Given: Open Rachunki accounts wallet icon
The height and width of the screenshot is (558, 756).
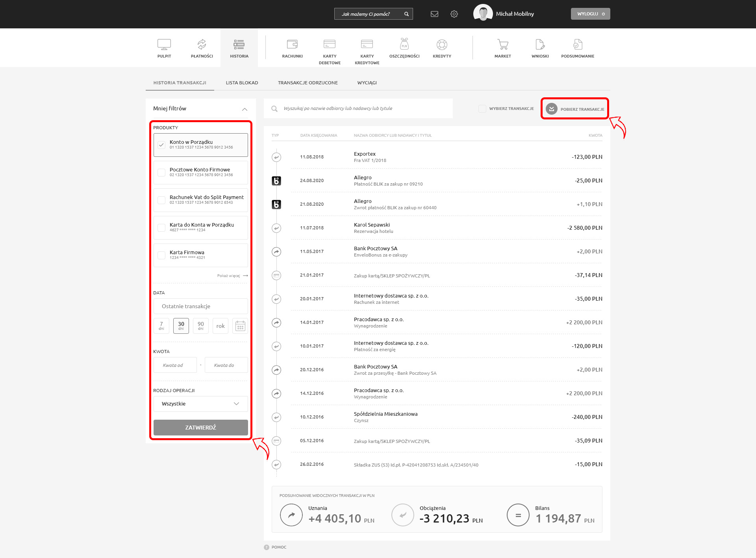Looking at the screenshot, I should (292, 45).
